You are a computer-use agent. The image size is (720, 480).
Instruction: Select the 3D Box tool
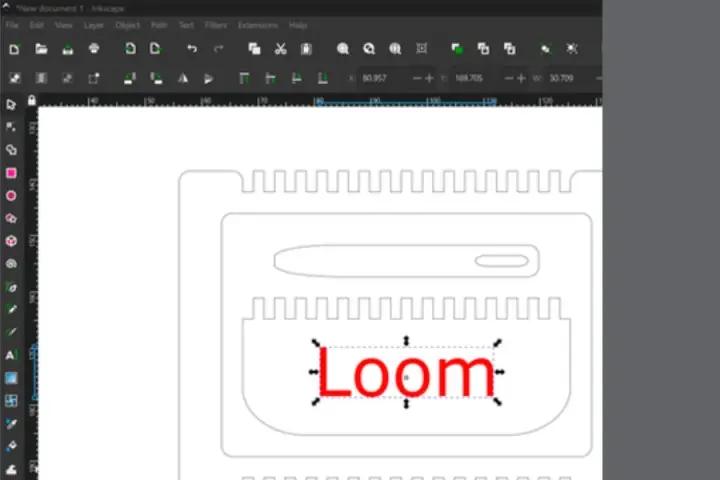coord(11,241)
